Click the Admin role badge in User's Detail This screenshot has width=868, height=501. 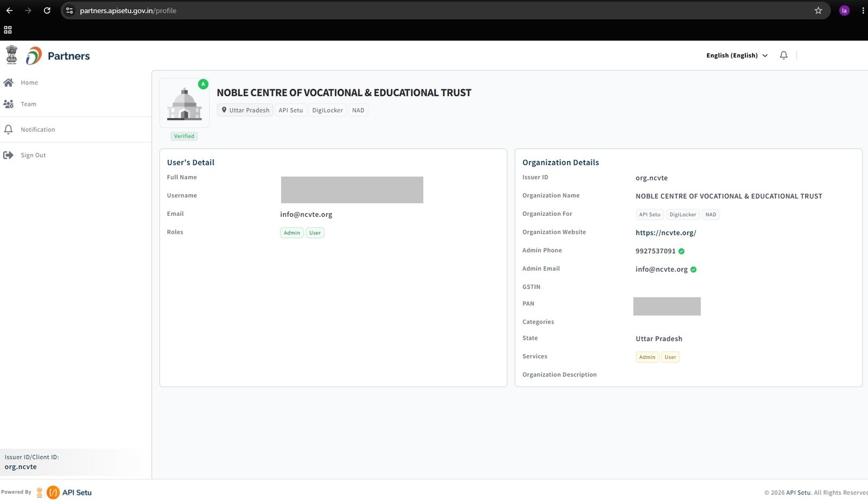[x=292, y=233]
